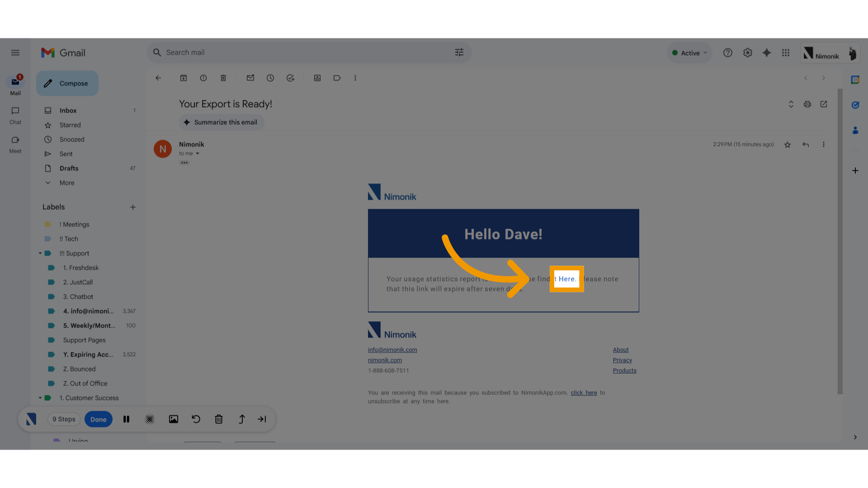Select the Y. Expiring Acc label
Viewport: 868px width, 488px height.
[88, 355]
